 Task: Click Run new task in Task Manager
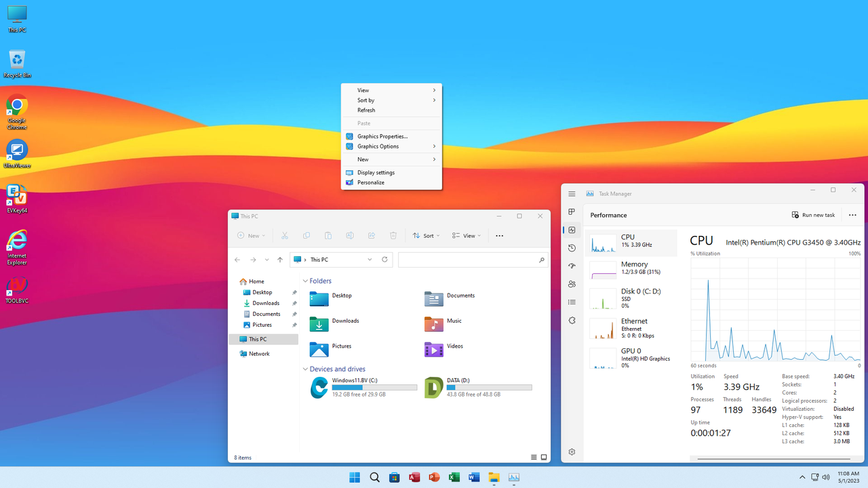(x=814, y=215)
